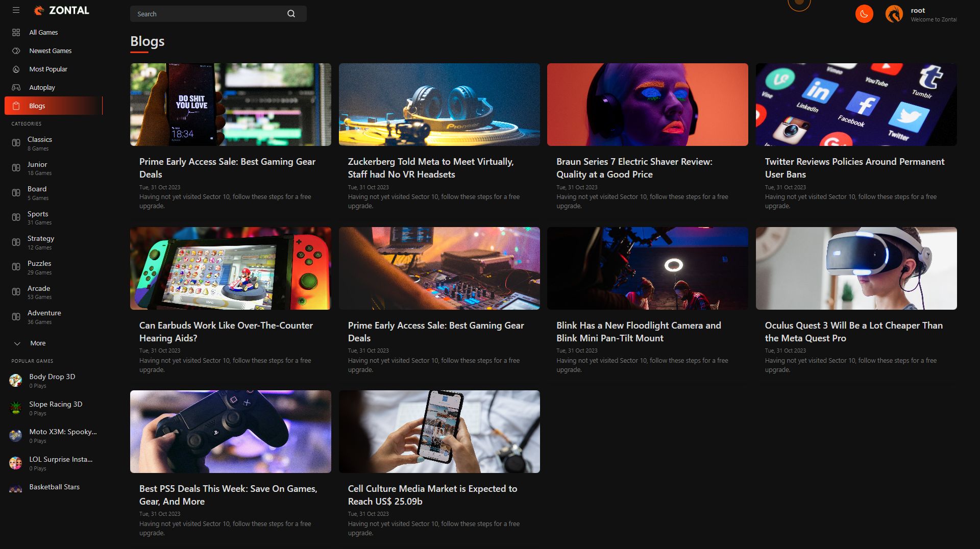The width and height of the screenshot is (980, 549).
Task: Click the Slope Racing 3D game name
Action: pos(56,404)
